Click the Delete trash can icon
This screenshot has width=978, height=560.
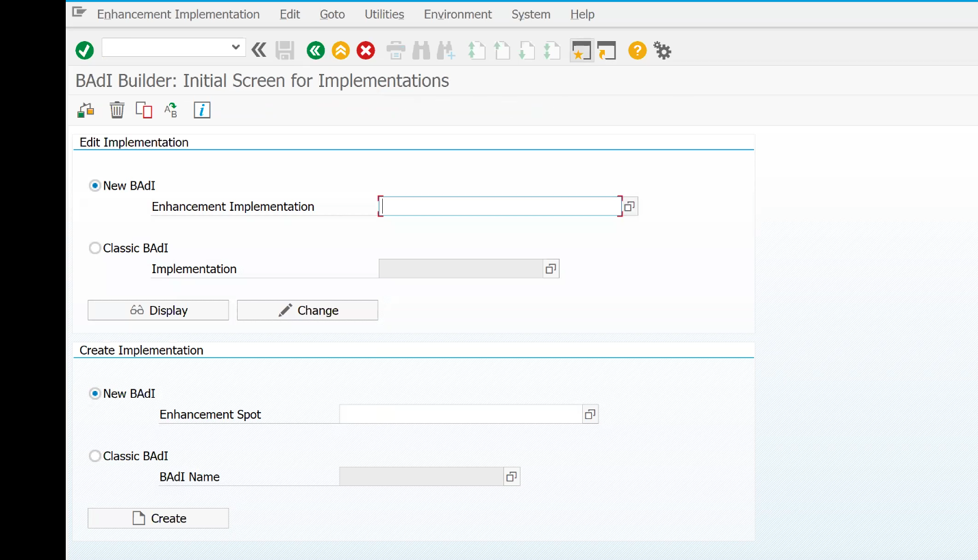[x=117, y=110]
